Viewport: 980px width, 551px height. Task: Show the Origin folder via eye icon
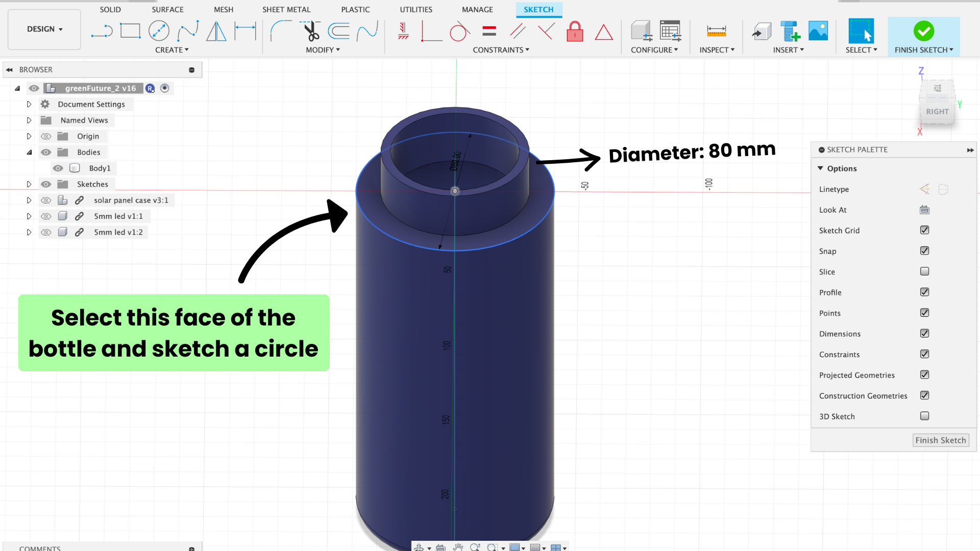click(46, 136)
